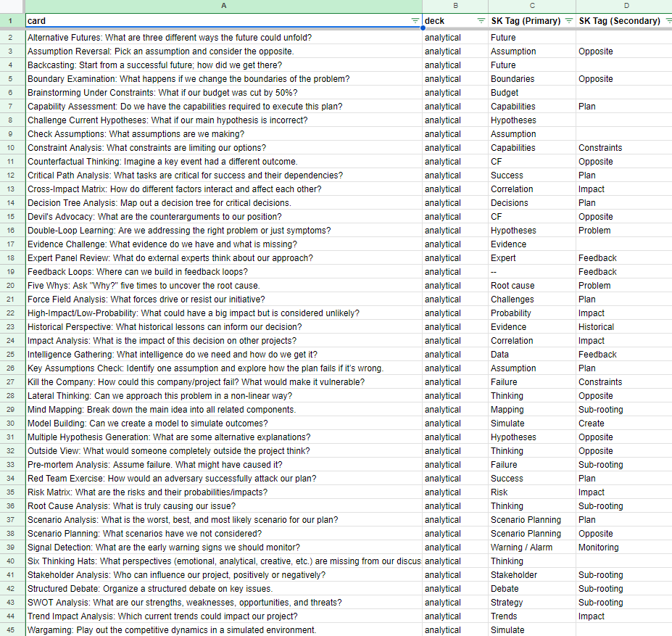The image size is (672, 636).
Task: Click 'Stakeholder' primary tag cell
Action: pos(532,574)
